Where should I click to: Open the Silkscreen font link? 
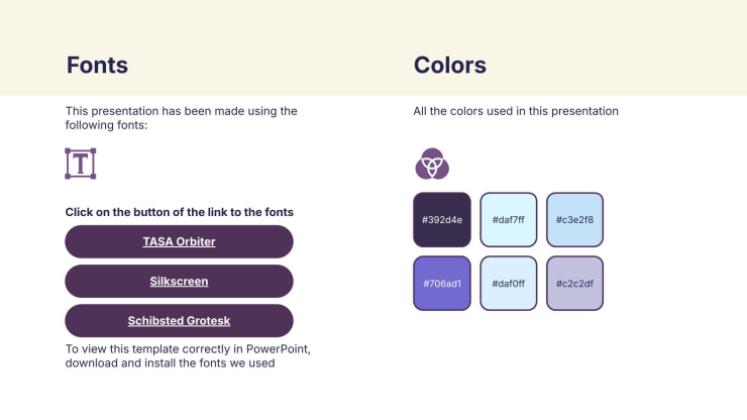179,282
